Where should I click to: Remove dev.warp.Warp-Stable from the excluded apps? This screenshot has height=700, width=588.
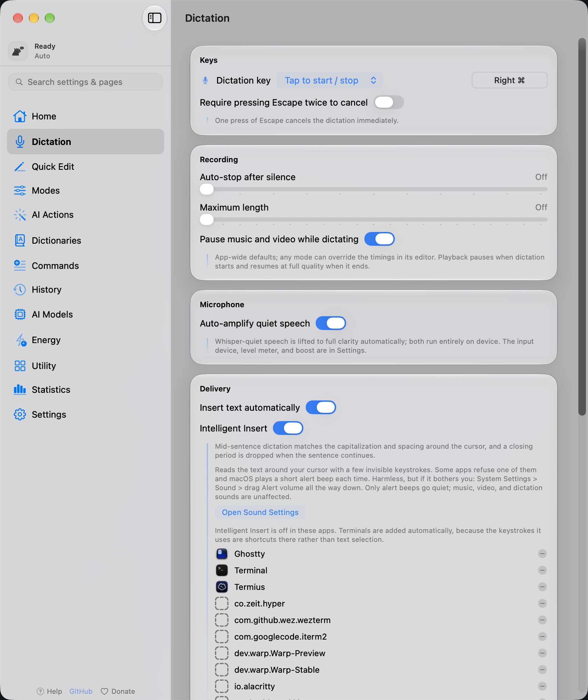click(x=542, y=670)
